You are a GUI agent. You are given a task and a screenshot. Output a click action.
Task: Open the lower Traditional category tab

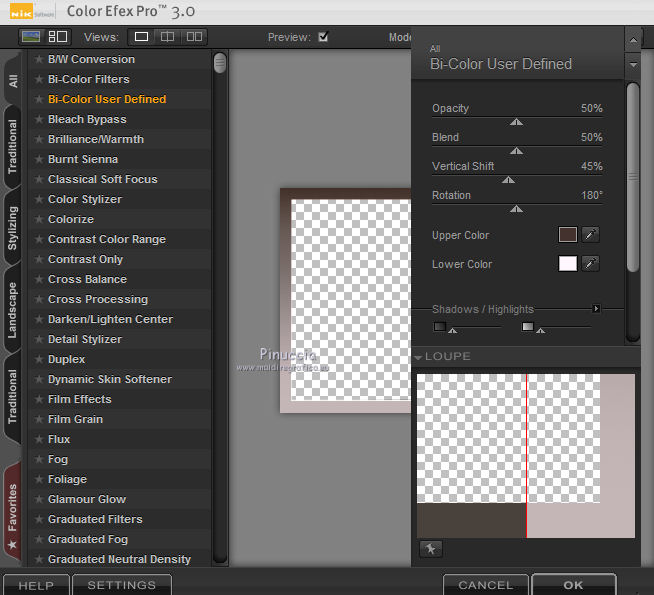click(12, 397)
